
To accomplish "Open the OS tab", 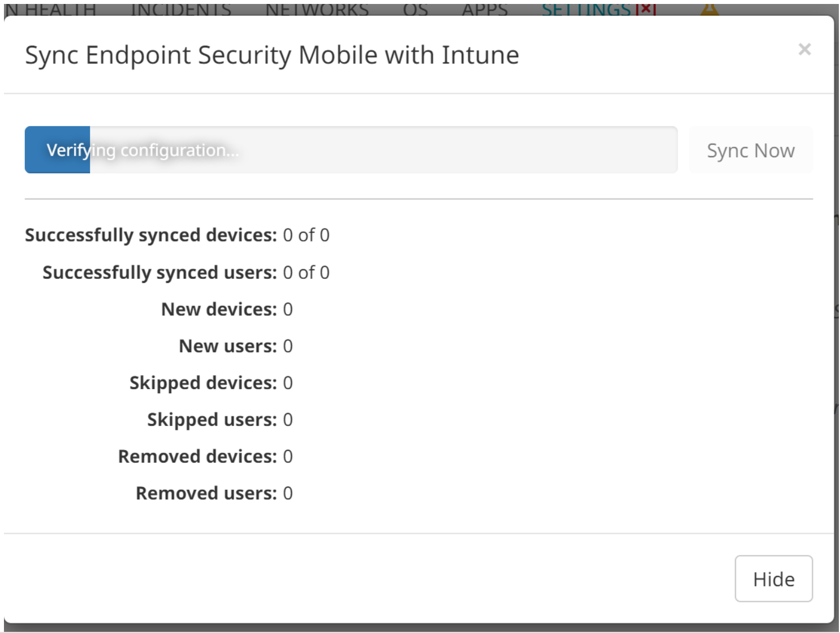I will click(415, 9).
